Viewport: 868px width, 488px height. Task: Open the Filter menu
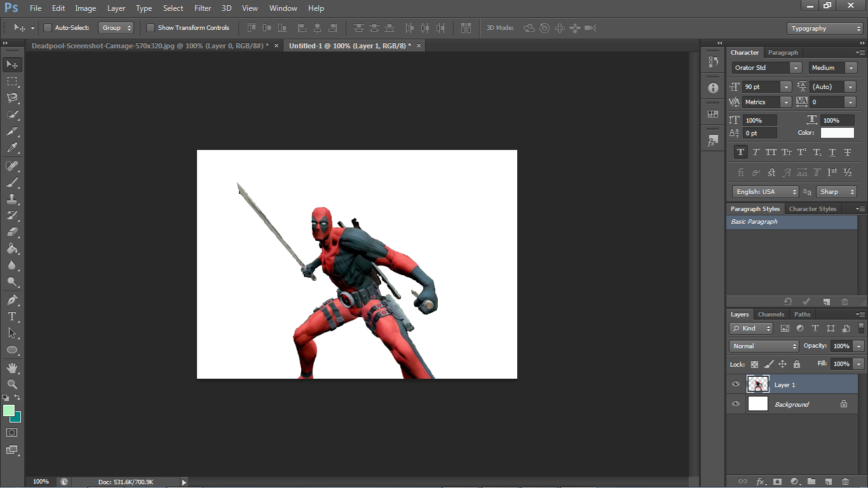pos(203,8)
